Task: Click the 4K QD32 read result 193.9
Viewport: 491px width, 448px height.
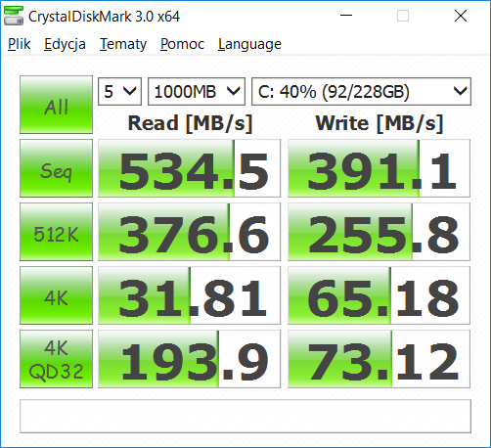Action: [189, 359]
